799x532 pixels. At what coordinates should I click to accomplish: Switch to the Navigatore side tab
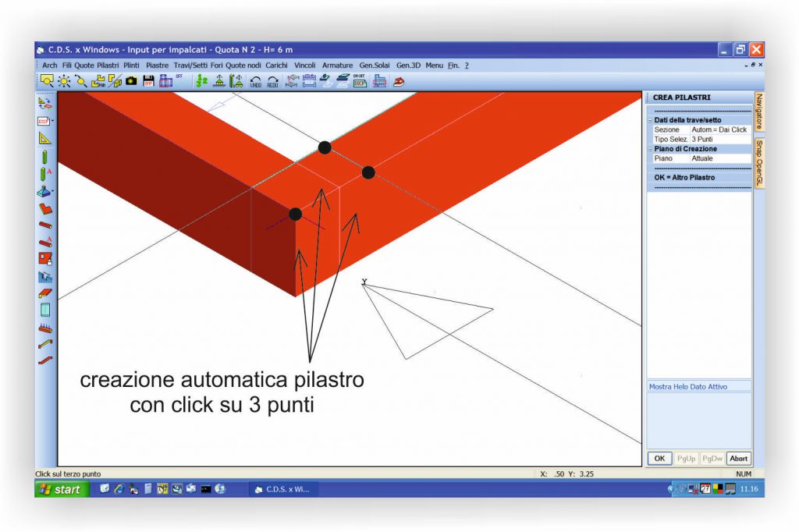[x=758, y=112]
